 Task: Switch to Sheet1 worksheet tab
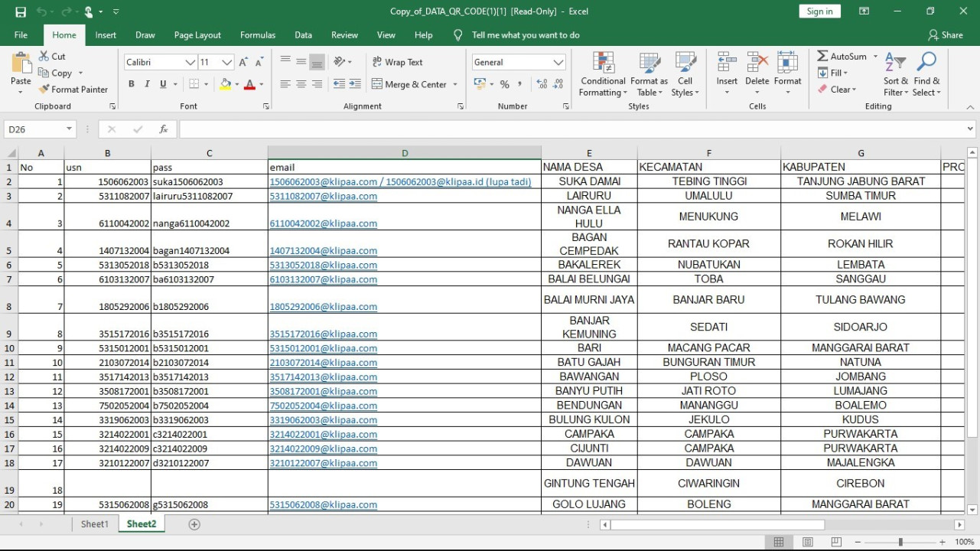click(95, 524)
